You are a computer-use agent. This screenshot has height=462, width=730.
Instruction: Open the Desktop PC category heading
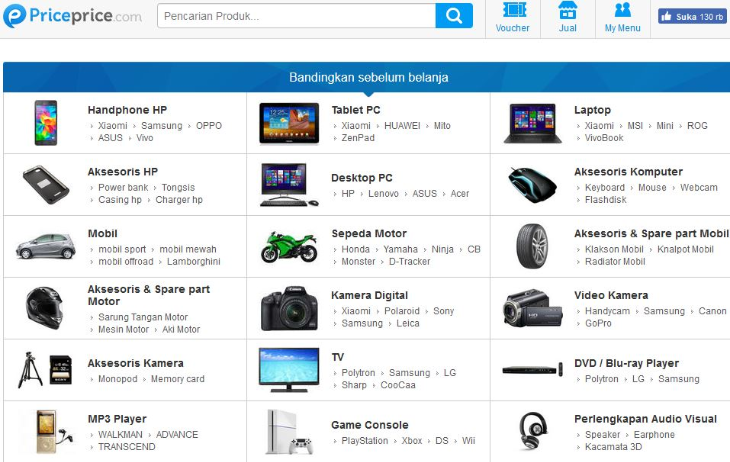pyautogui.click(x=362, y=178)
